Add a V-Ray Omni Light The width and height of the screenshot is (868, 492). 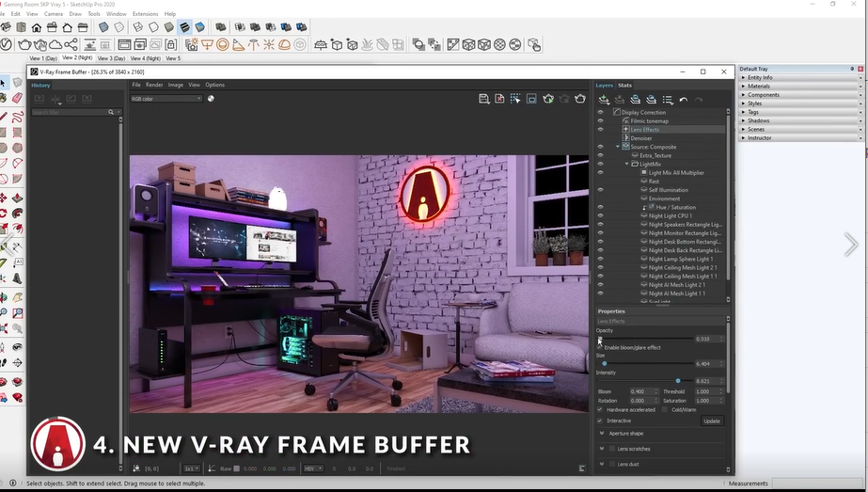pos(269,44)
